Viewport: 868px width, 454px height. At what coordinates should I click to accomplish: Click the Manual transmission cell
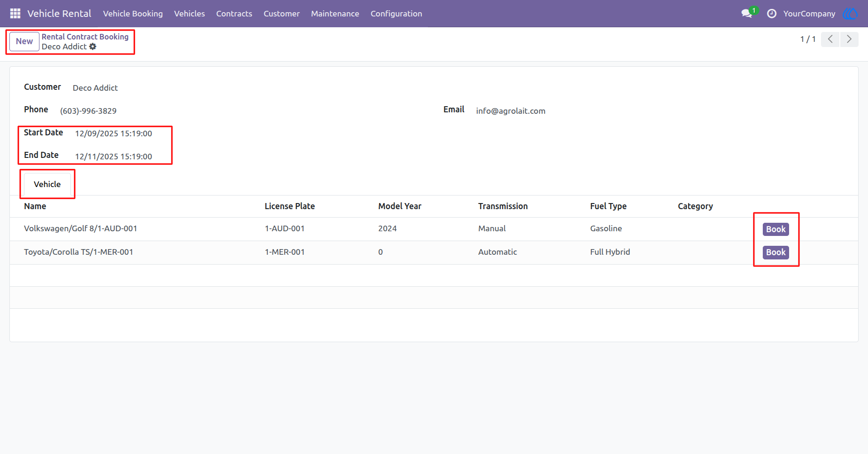pos(492,228)
